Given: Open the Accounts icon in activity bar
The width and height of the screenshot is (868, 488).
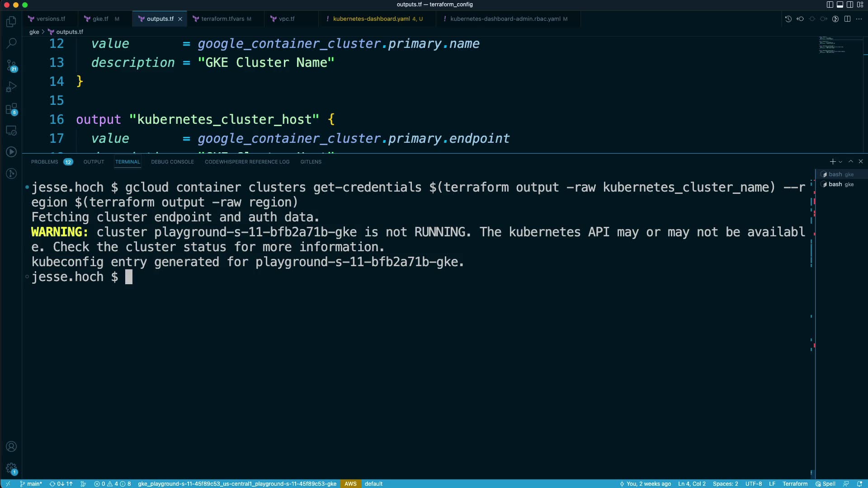Looking at the screenshot, I should (x=11, y=446).
